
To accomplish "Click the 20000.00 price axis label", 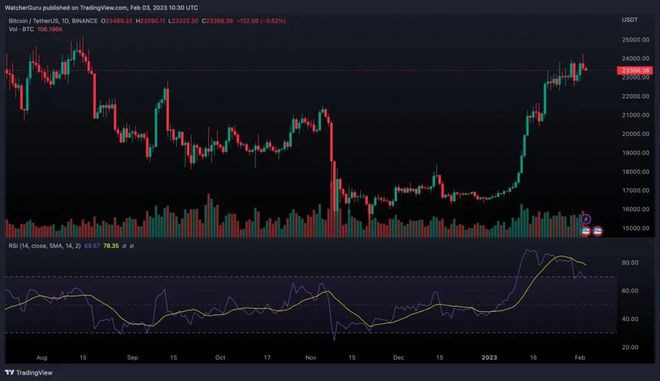I will click(636, 134).
